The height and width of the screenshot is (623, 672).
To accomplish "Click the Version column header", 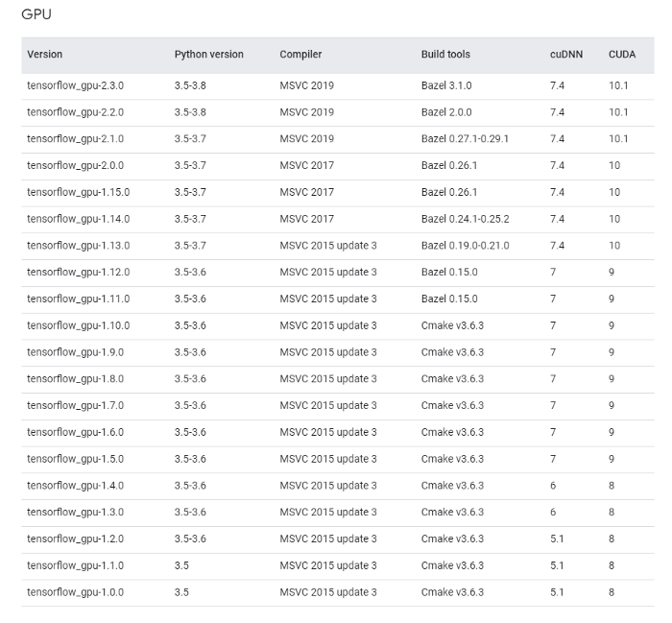I will tap(45, 55).
